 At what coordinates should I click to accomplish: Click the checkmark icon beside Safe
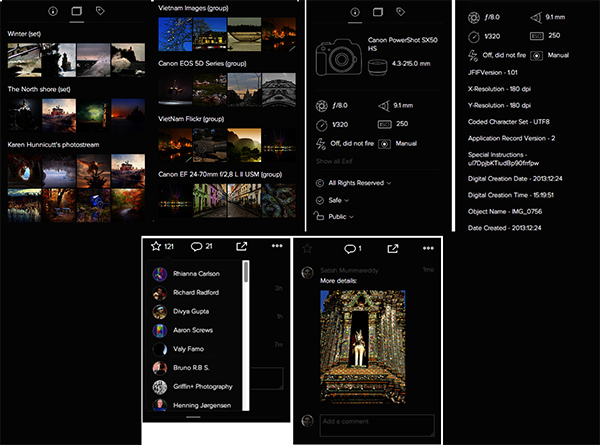click(320, 200)
